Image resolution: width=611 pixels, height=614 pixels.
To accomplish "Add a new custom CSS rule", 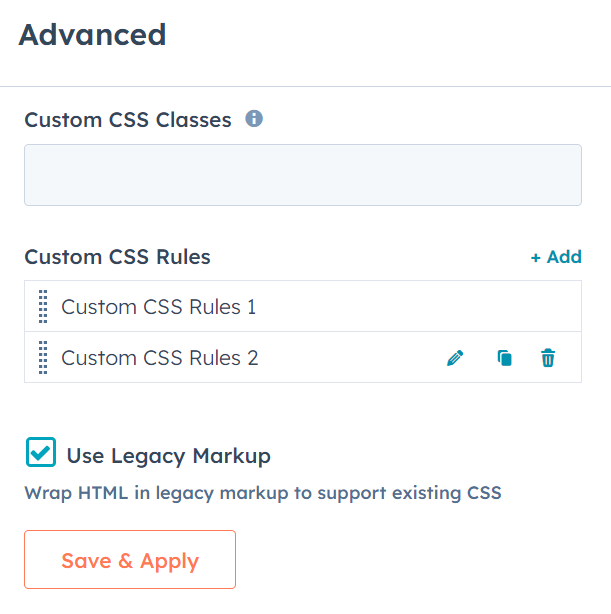I will click(556, 257).
